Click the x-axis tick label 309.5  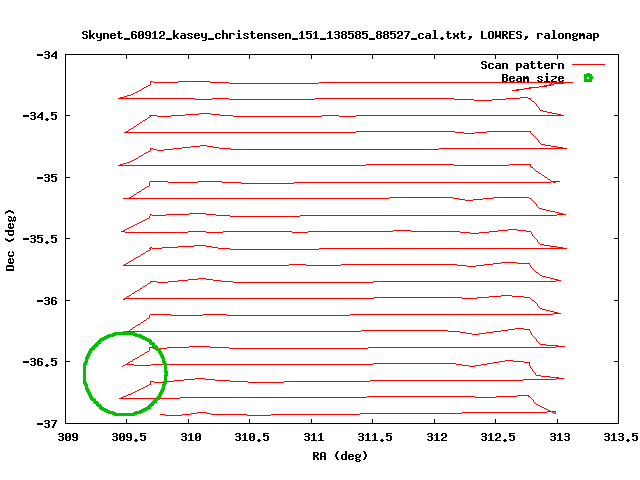coord(129,437)
